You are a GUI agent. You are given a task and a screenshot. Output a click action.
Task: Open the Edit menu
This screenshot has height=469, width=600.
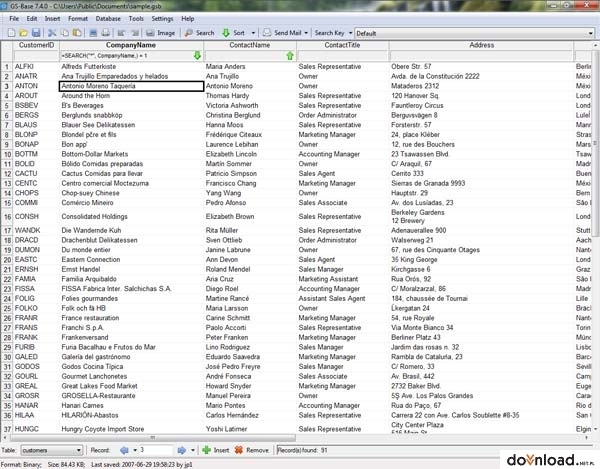pyautogui.click(x=32, y=18)
